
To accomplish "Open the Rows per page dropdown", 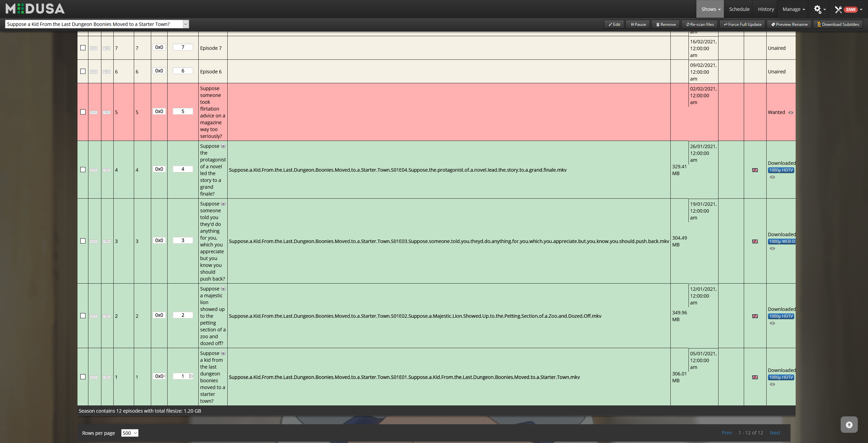I will click(x=130, y=433).
